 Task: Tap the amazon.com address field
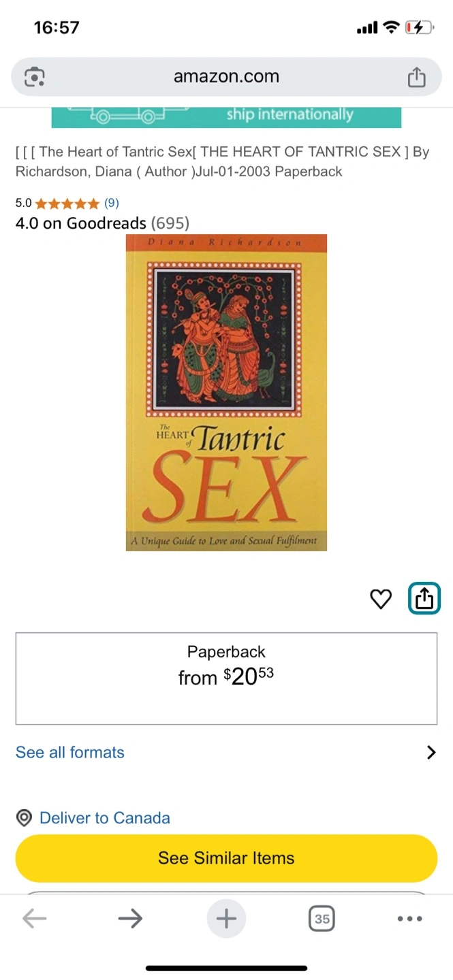pyautogui.click(x=226, y=77)
